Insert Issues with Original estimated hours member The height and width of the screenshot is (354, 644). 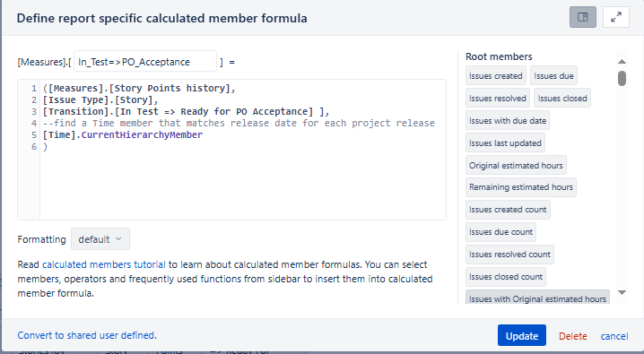(x=537, y=298)
